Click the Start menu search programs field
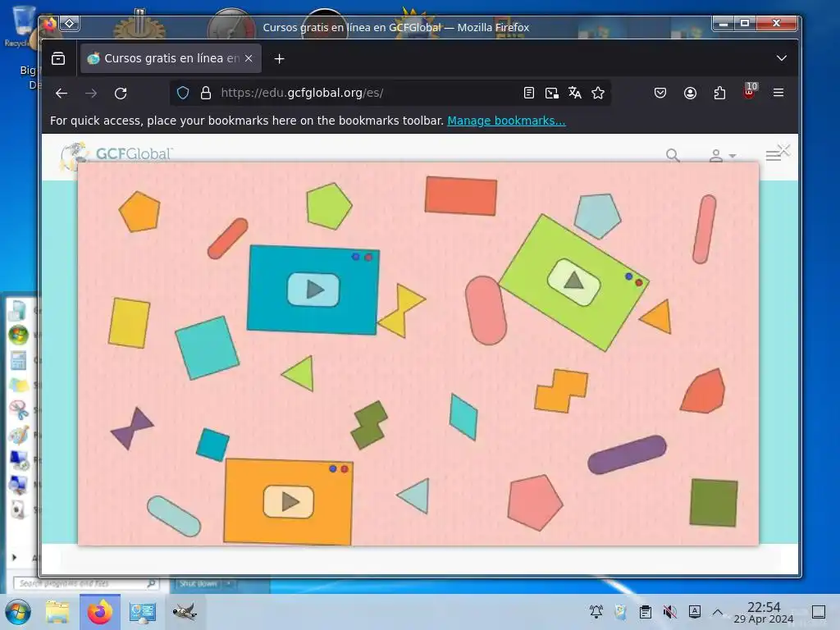Viewport: 840px width, 630px height. [x=84, y=583]
